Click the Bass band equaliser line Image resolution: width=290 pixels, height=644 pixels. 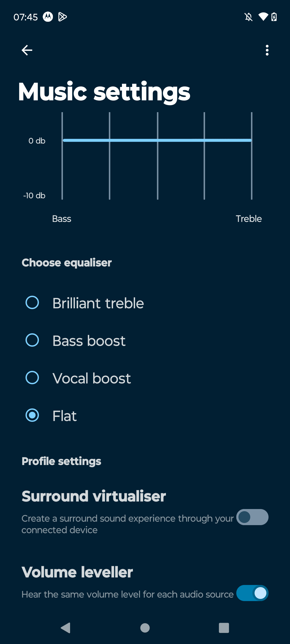[x=62, y=156]
